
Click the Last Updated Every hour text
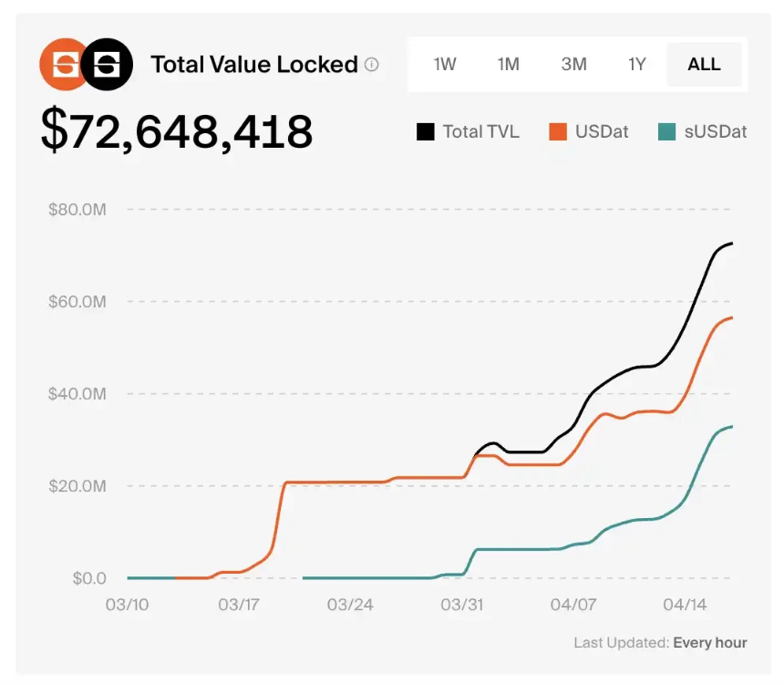[x=660, y=643]
